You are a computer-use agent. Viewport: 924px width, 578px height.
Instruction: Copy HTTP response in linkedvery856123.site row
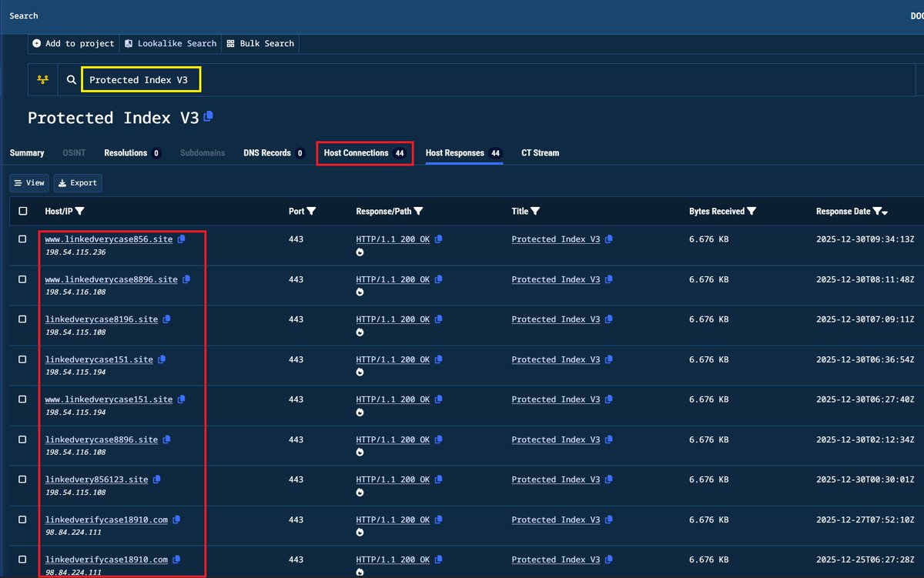[438, 479]
